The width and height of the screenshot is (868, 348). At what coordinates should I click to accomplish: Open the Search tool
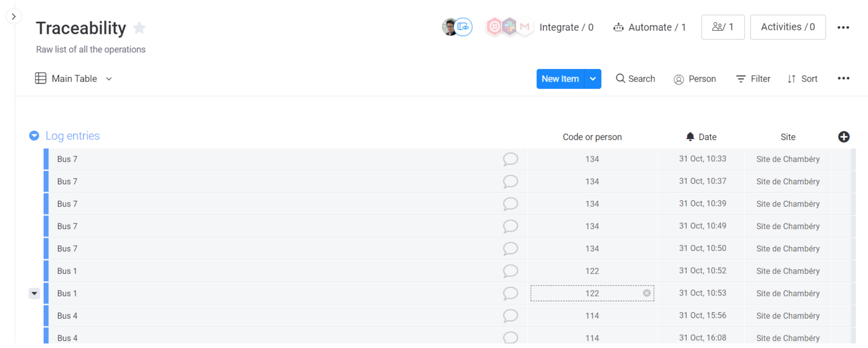635,79
